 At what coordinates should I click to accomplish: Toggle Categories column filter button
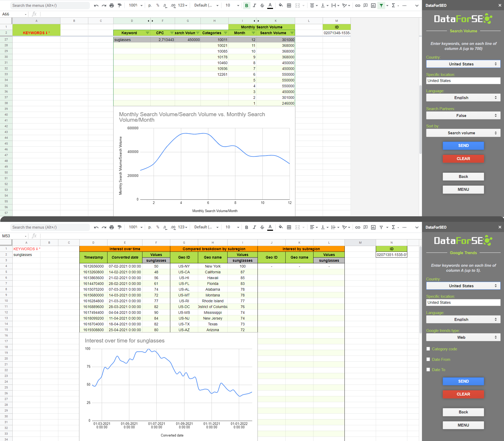point(225,33)
